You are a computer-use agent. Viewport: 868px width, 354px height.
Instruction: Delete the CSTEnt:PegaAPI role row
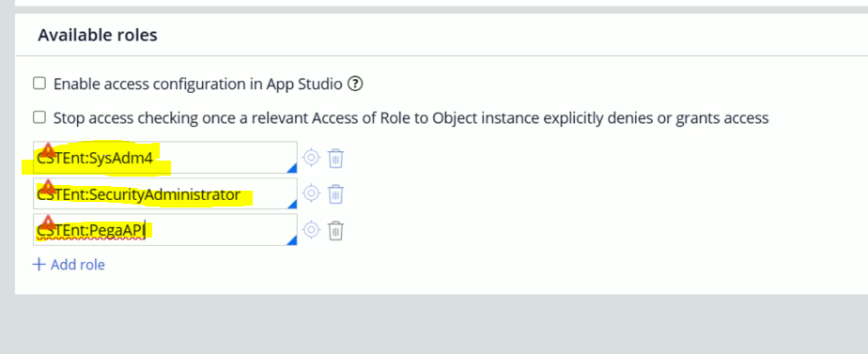coord(336,231)
